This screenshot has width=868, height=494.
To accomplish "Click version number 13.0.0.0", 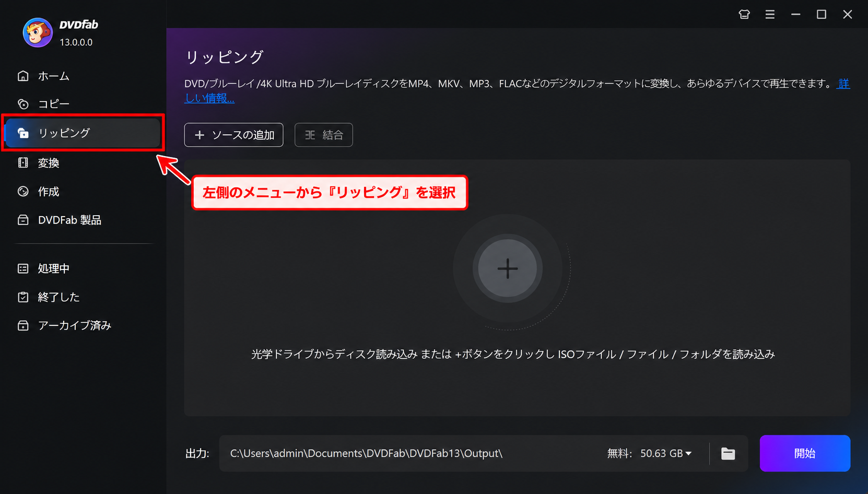I will pos(76,42).
